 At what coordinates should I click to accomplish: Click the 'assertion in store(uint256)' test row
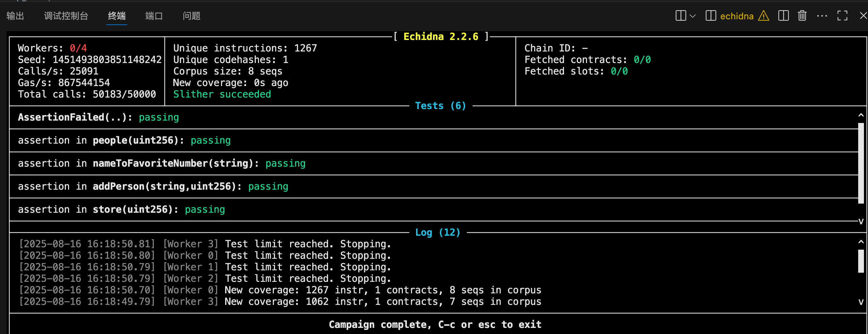[433, 209]
